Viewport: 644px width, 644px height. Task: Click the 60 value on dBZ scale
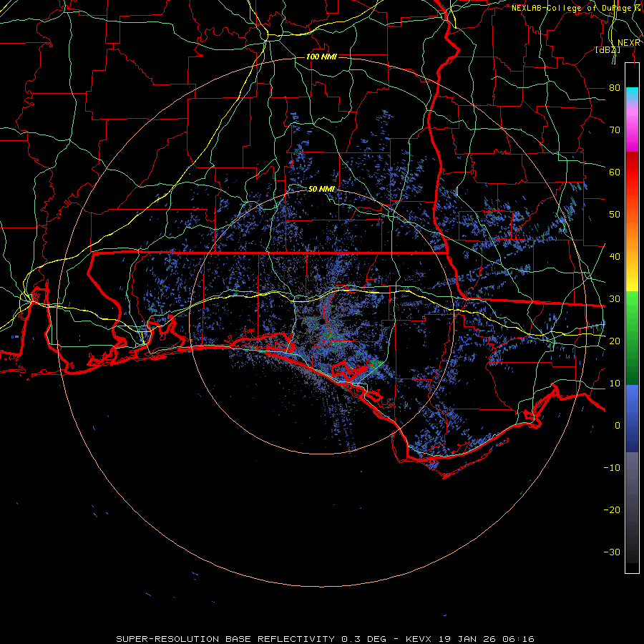tap(615, 172)
